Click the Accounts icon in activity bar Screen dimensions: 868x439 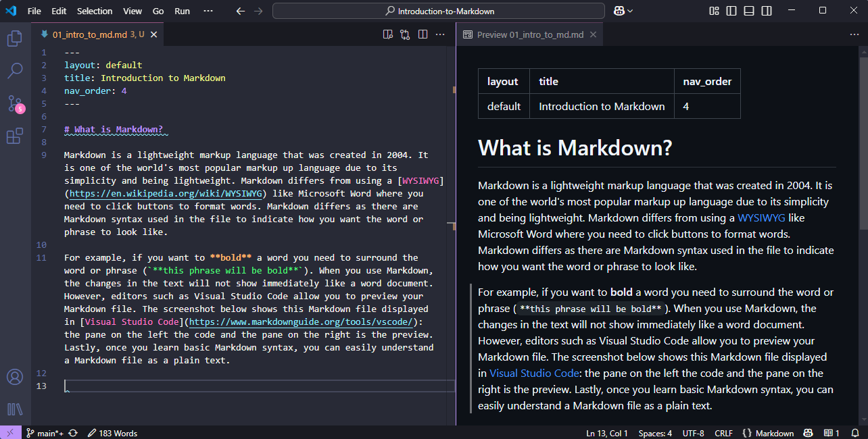point(14,377)
